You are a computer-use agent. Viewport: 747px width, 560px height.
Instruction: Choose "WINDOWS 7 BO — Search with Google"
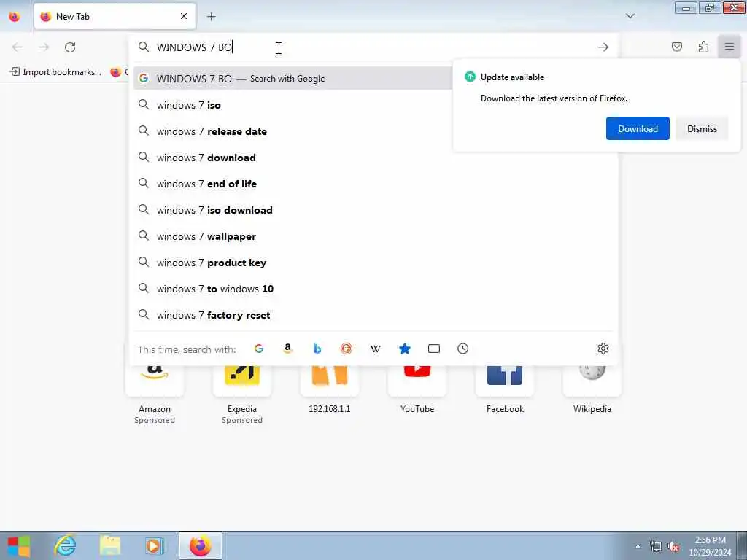pos(293,79)
